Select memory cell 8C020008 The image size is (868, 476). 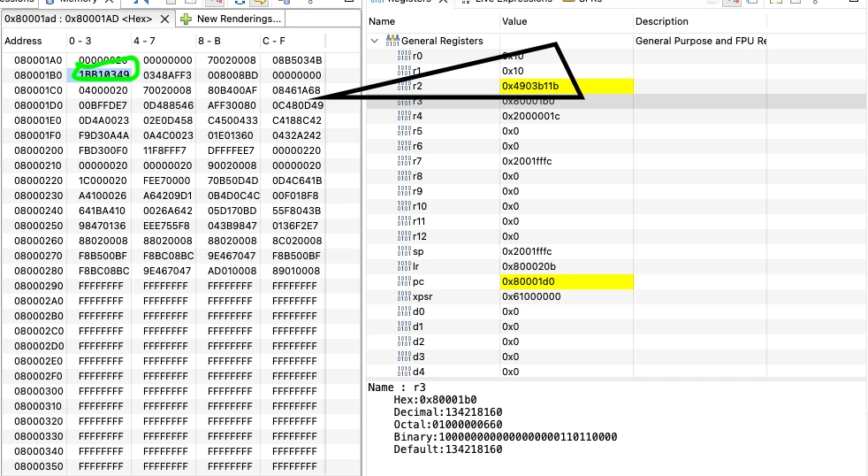coord(297,241)
